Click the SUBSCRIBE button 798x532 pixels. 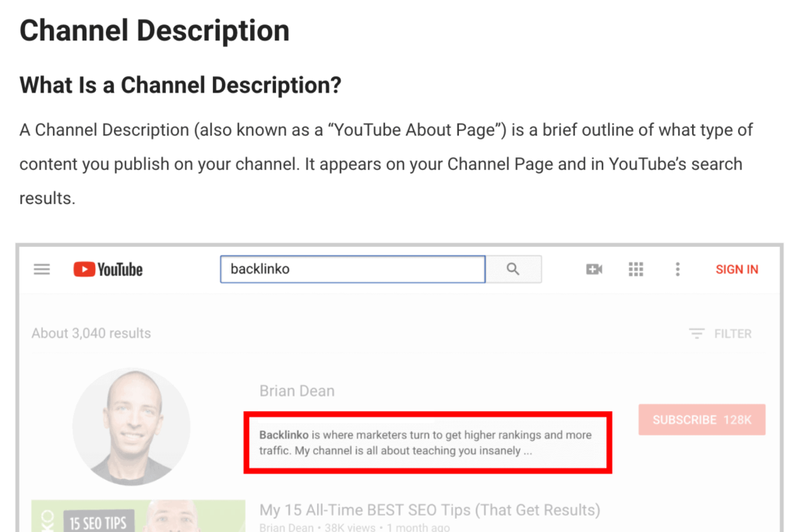point(701,419)
